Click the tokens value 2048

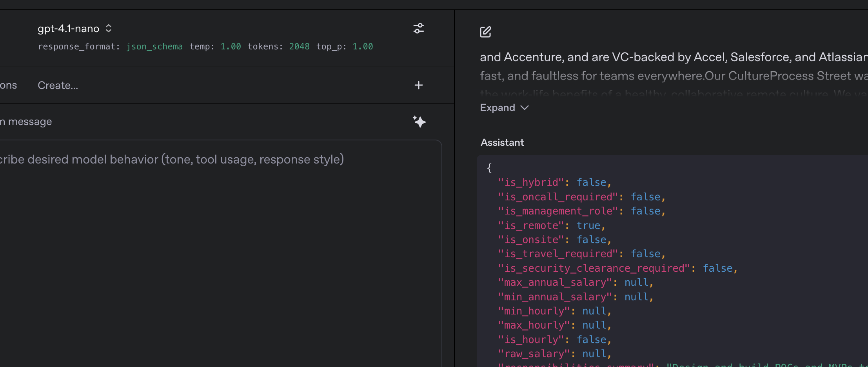tap(299, 47)
